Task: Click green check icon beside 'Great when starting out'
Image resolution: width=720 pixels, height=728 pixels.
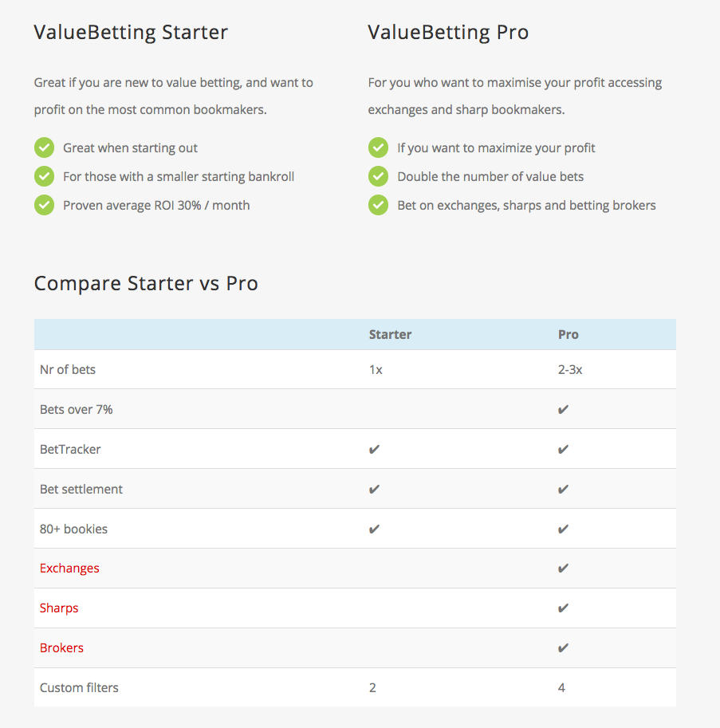Action: [x=44, y=148]
